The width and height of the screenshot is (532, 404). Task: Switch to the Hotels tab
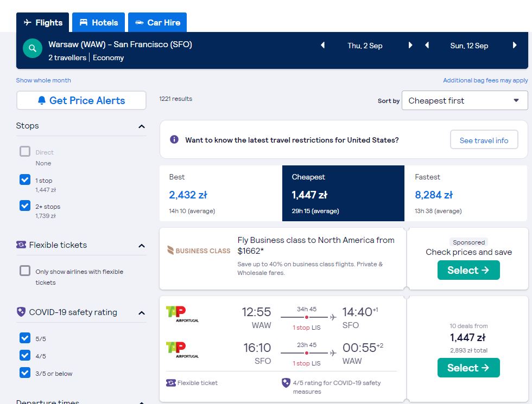(98, 22)
